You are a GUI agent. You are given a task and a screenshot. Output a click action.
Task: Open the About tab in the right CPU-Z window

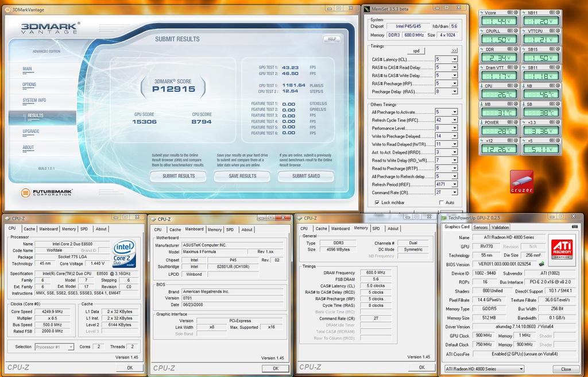tap(393, 228)
